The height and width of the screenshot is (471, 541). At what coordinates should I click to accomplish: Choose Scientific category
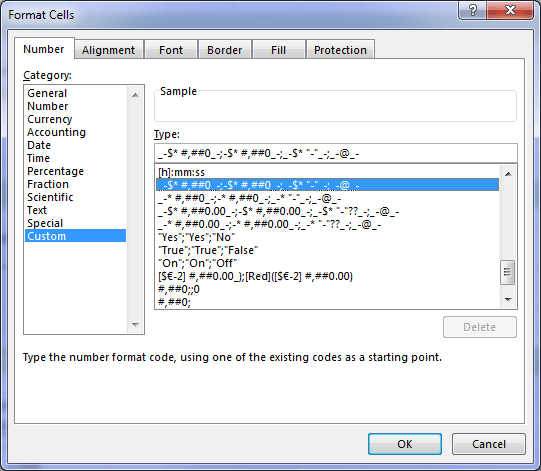[x=75, y=197]
